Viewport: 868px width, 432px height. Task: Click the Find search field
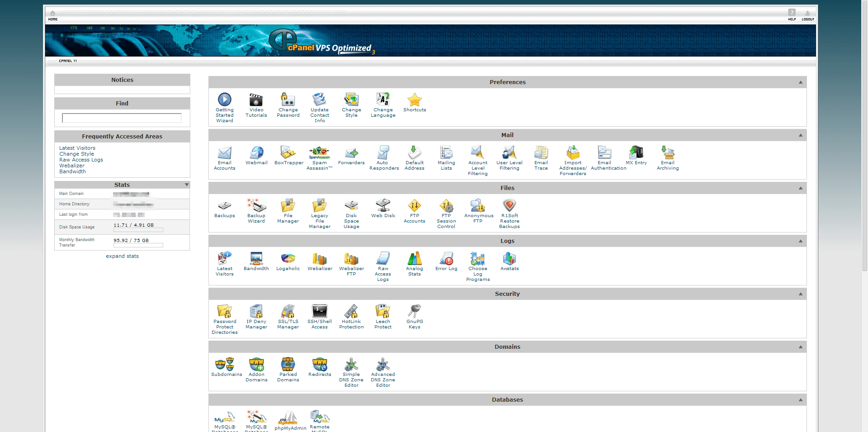click(122, 118)
